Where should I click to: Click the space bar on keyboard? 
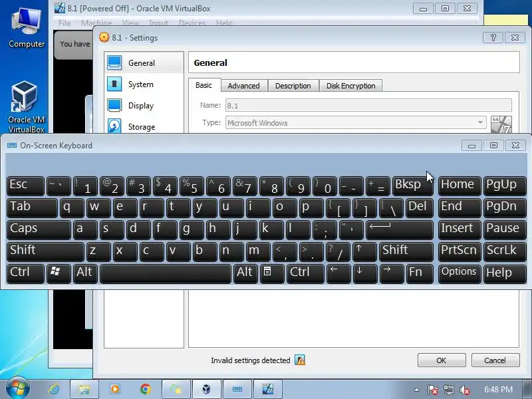pos(165,273)
